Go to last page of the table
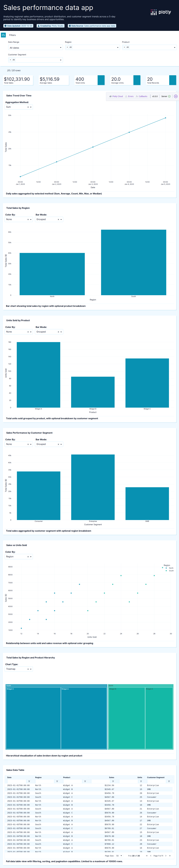179x868 pixels. (170, 856)
